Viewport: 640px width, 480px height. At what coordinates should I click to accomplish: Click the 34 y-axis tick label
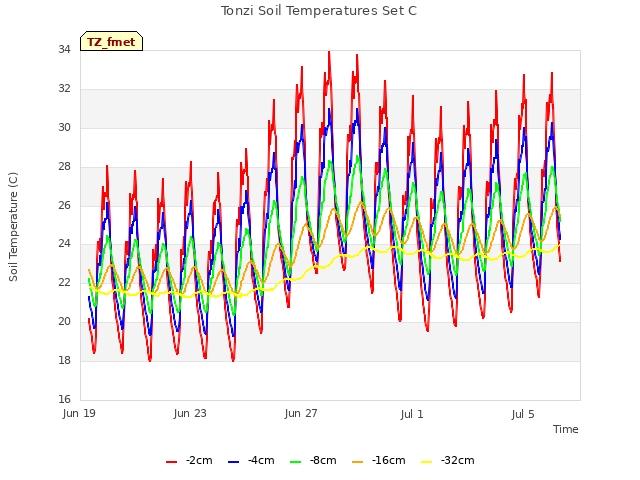[x=64, y=50]
